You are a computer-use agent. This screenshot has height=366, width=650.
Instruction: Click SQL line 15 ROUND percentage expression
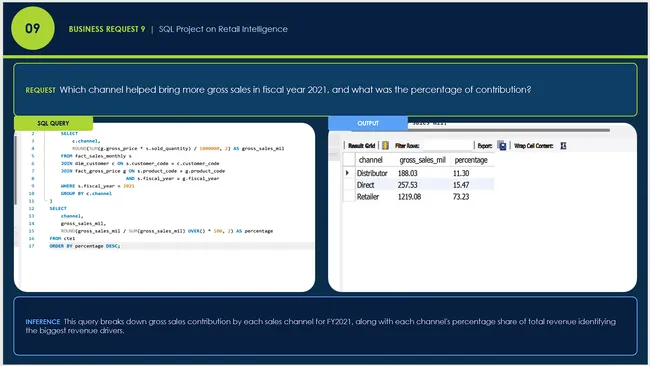click(x=167, y=231)
